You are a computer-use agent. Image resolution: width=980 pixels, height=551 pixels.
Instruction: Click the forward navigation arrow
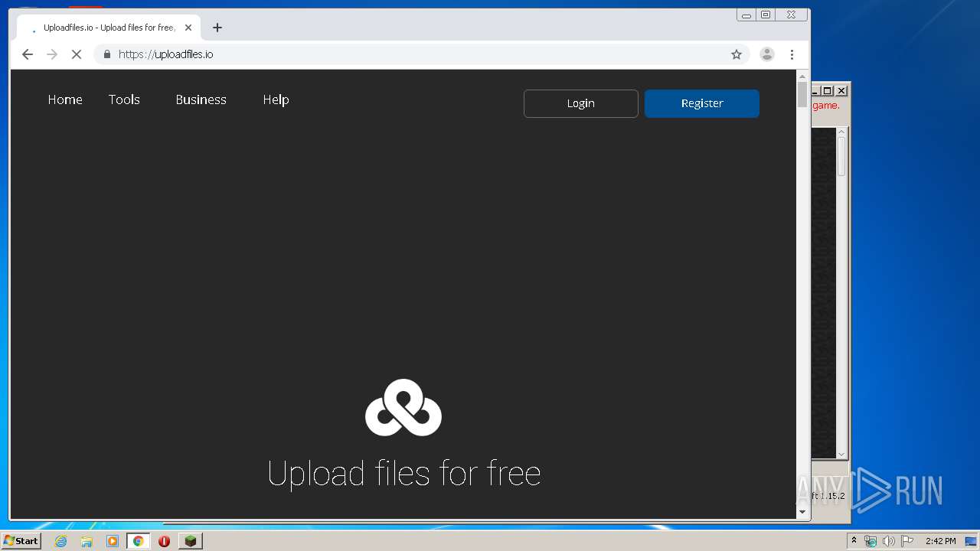(52, 54)
